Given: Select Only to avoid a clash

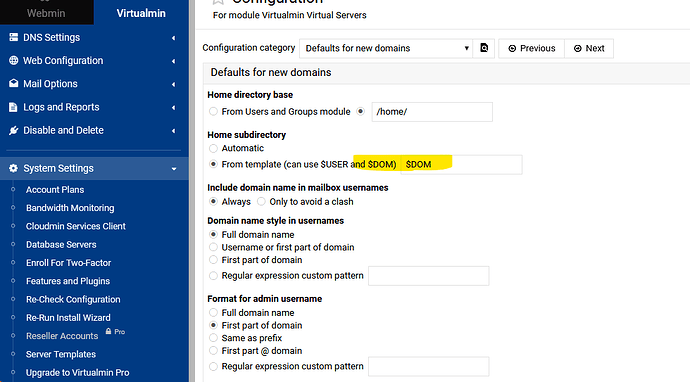Looking at the screenshot, I should (x=261, y=202).
